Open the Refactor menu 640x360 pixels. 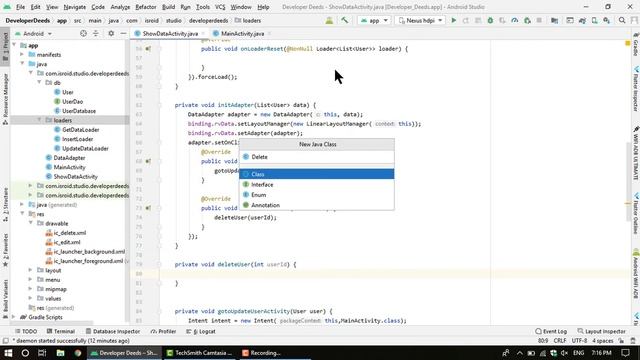[x=146, y=7]
